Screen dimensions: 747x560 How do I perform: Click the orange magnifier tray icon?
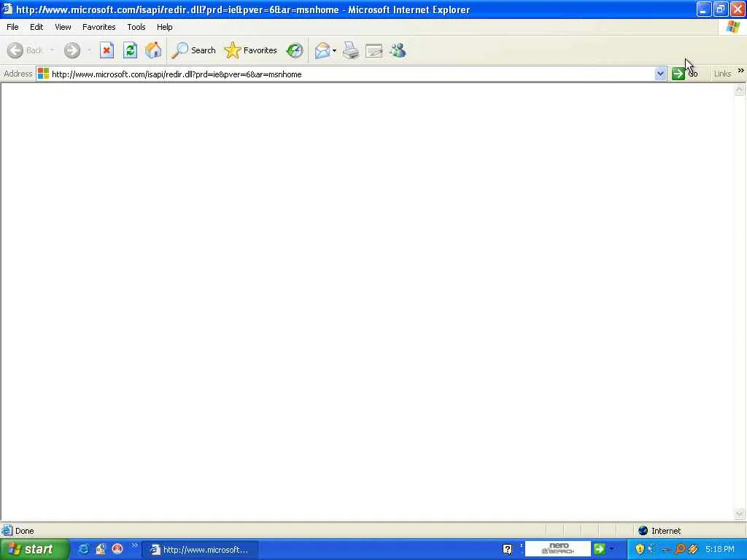point(680,550)
